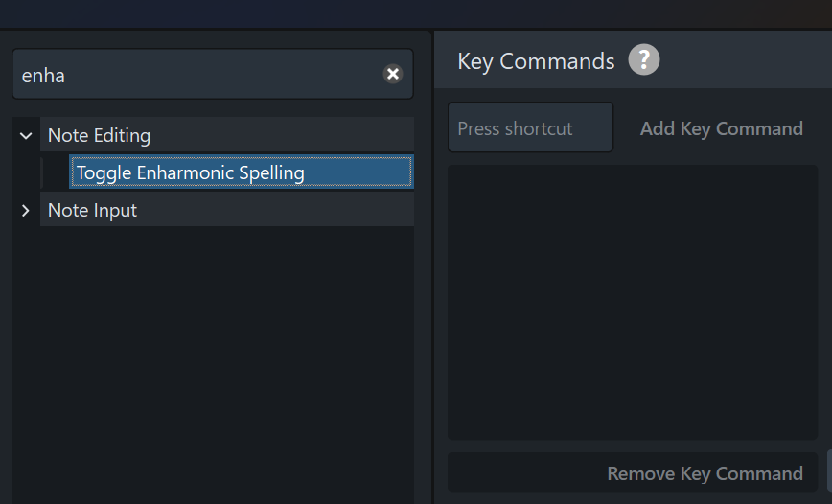Click the Remove Key Command button
Screen dimensions: 832x504
pos(633,472)
